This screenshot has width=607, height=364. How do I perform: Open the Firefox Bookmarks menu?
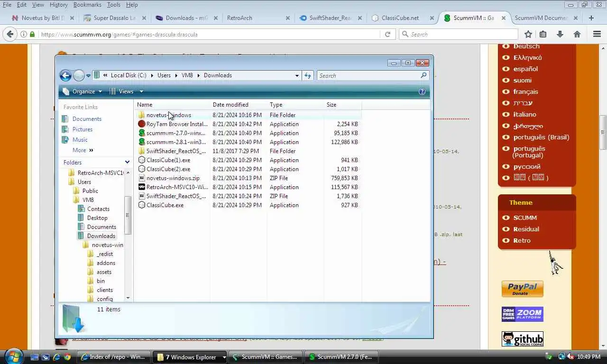(x=87, y=5)
